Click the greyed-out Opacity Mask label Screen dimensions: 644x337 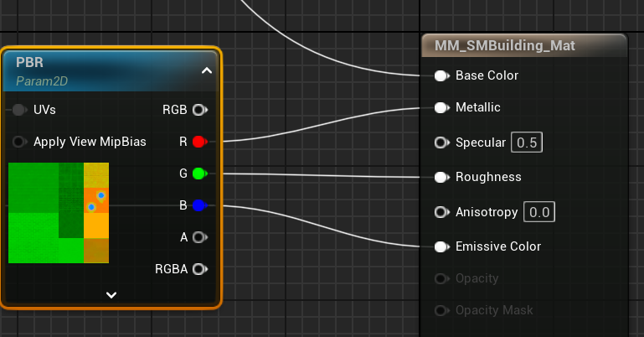click(494, 310)
